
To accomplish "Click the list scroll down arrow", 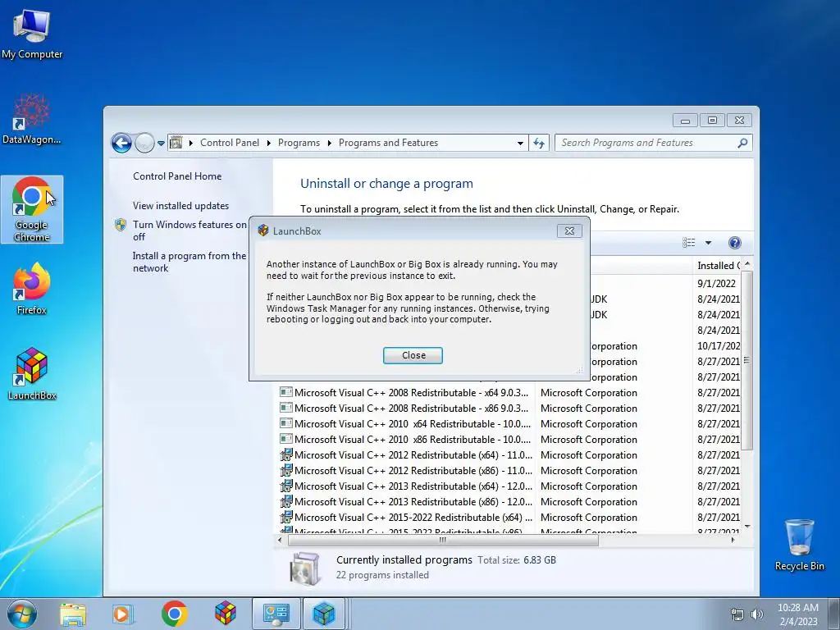I will (x=746, y=527).
